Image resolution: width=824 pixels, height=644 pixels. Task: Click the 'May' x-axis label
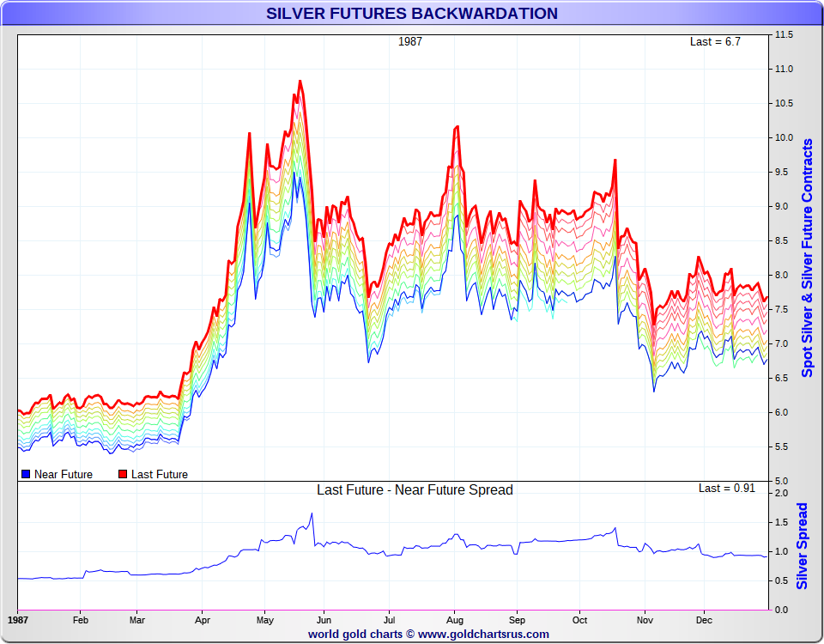[x=265, y=620]
